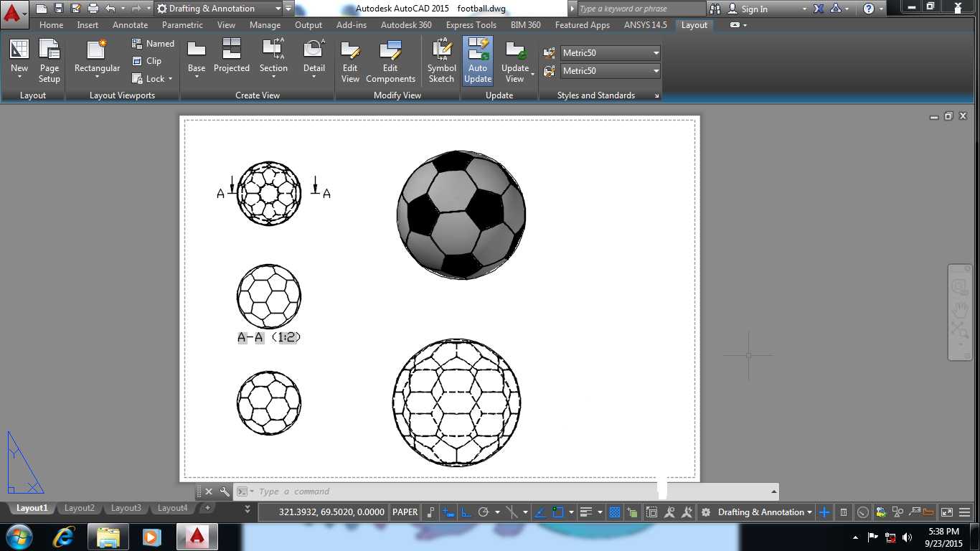Click the Edit View icon
This screenshot has width=980, height=551.
click(350, 62)
